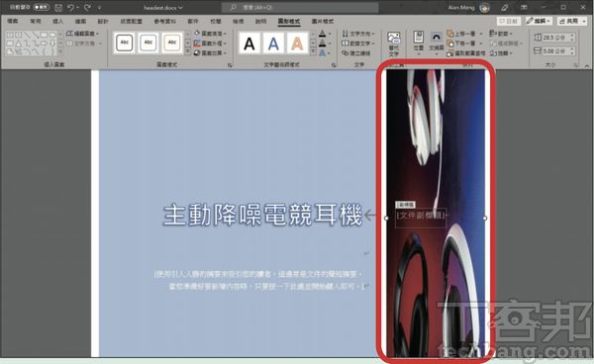Toggle the AutoSave switch in title bar
The width and height of the screenshot is (594, 364).
click(x=41, y=7)
